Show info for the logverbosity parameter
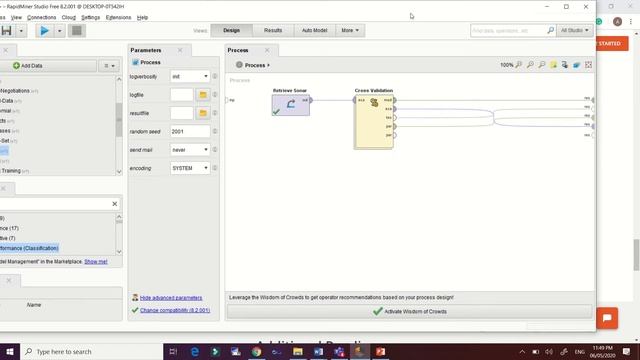Image resolution: width=640 pixels, height=360 pixels. (215, 76)
